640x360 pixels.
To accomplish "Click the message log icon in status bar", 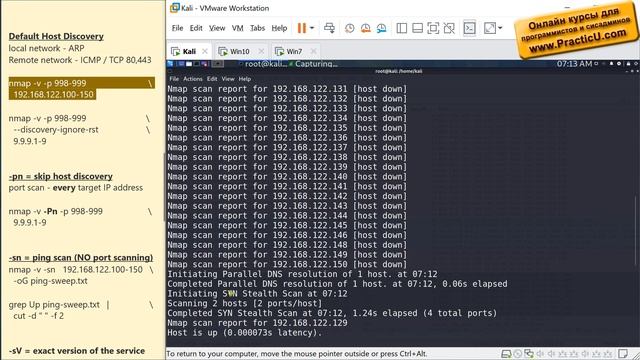I will click(623, 353).
